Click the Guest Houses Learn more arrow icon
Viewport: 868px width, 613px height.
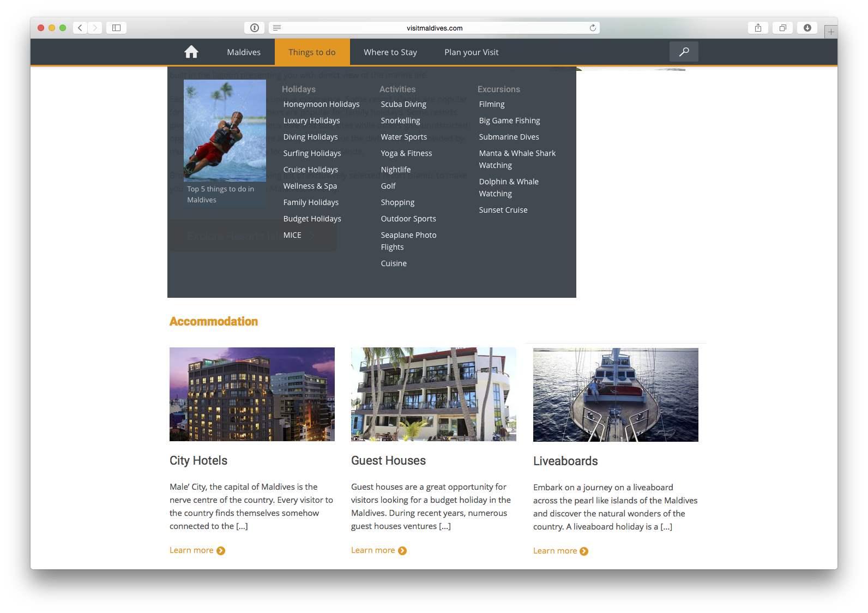coord(402,551)
